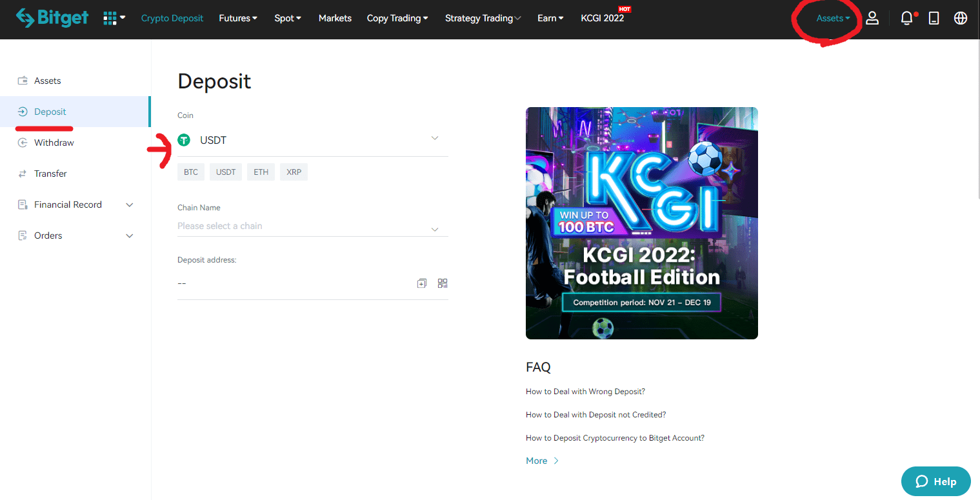
Task: Copy the deposit address icon
Action: tap(422, 283)
